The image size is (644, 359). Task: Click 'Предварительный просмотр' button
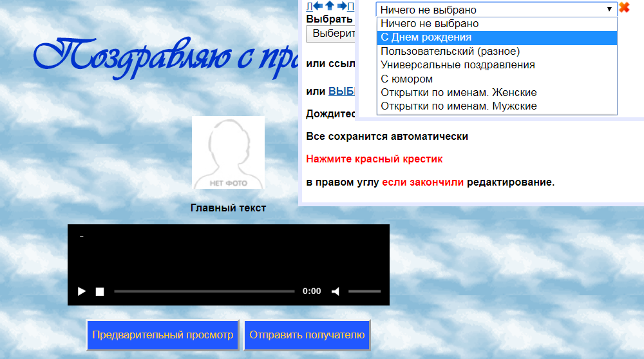162,335
